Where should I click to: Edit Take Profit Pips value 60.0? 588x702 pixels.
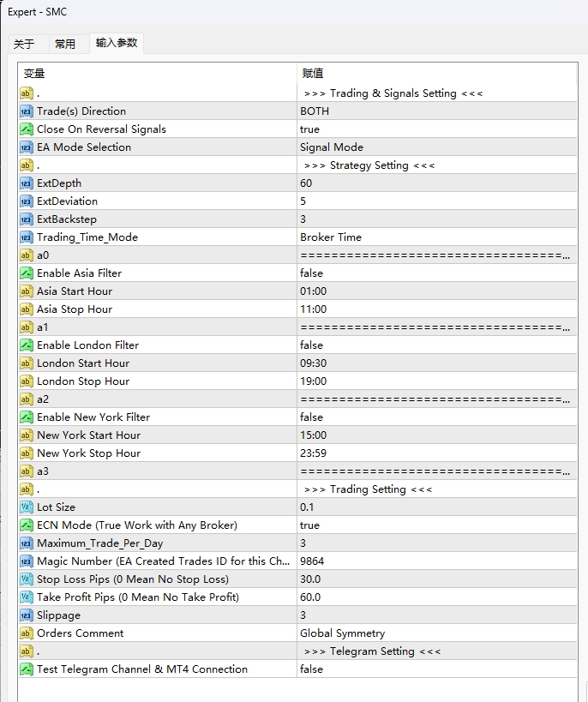coord(437,597)
